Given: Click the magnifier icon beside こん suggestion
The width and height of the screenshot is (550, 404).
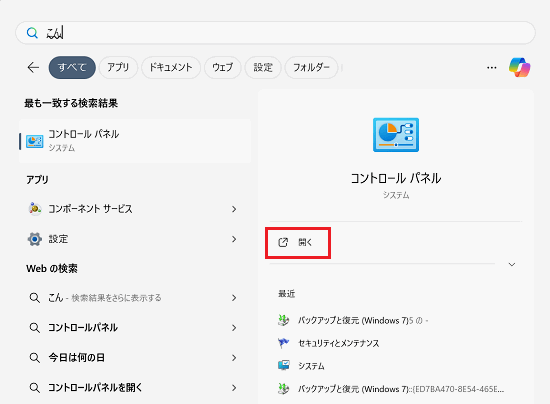Looking at the screenshot, I should (x=34, y=298).
